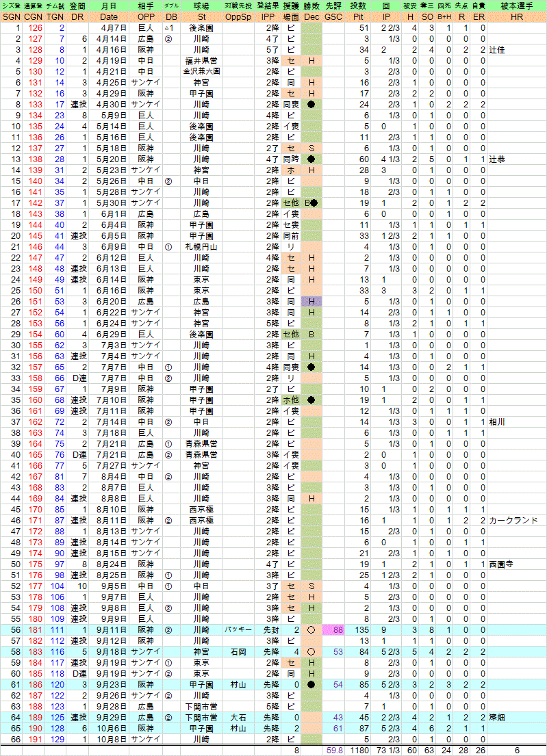Screen dimensions: 547x756
Task: Select the HR column header
Action: click(517, 17)
